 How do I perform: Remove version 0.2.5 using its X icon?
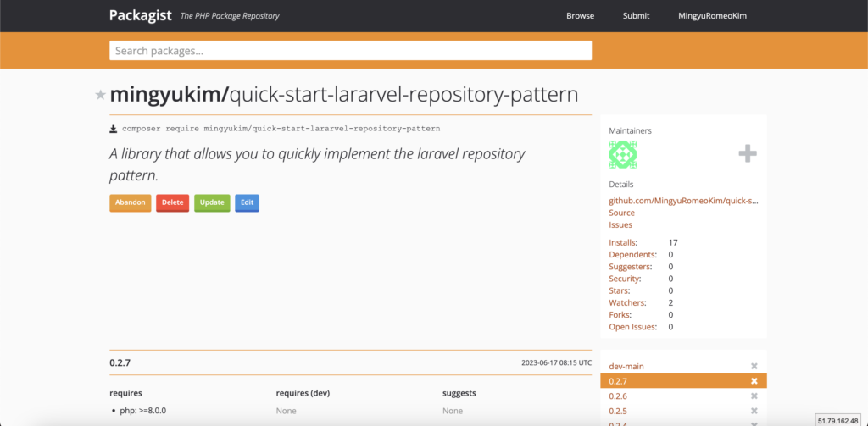pyautogui.click(x=754, y=411)
